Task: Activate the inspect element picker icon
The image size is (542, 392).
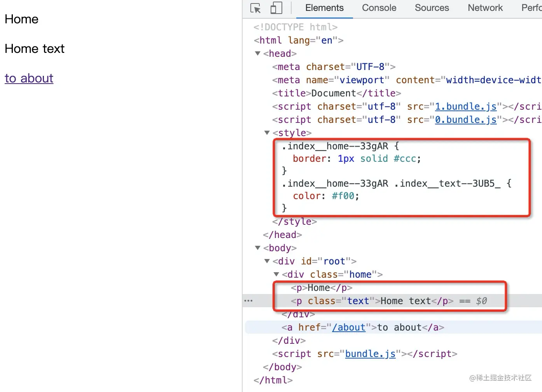Action: click(255, 8)
